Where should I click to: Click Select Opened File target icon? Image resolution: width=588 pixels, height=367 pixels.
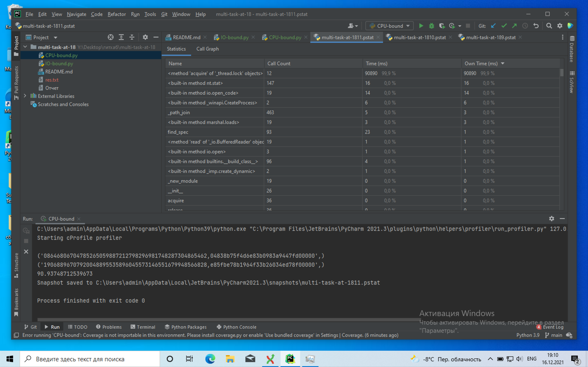(x=110, y=37)
